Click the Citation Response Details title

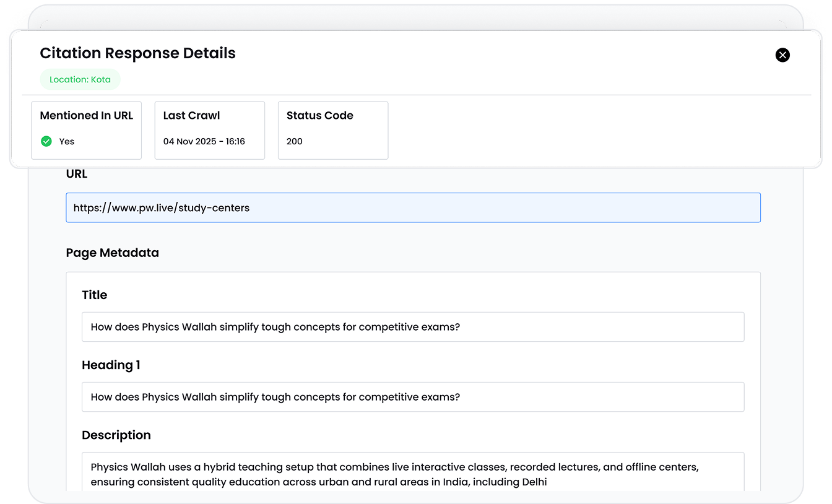click(x=138, y=53)
